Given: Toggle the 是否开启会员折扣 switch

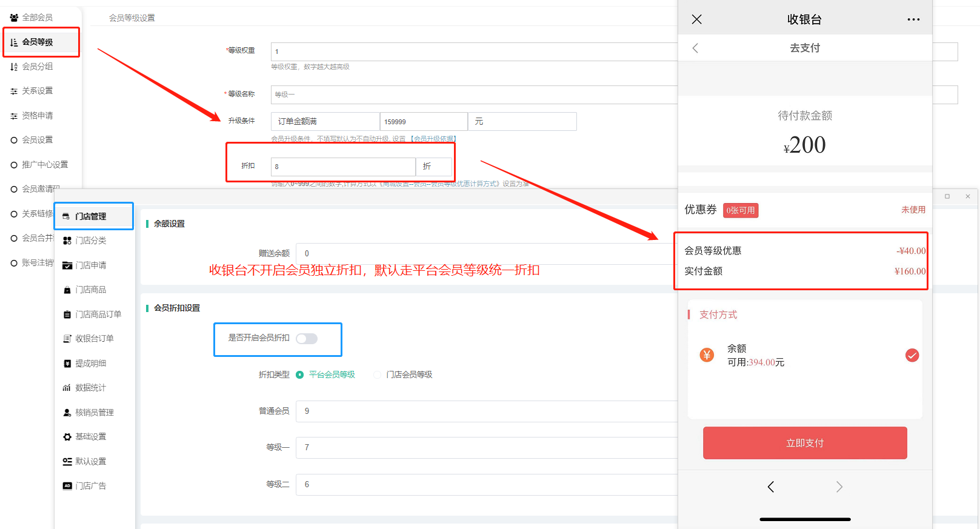Looking at the screenshot, I should [307, 339].
